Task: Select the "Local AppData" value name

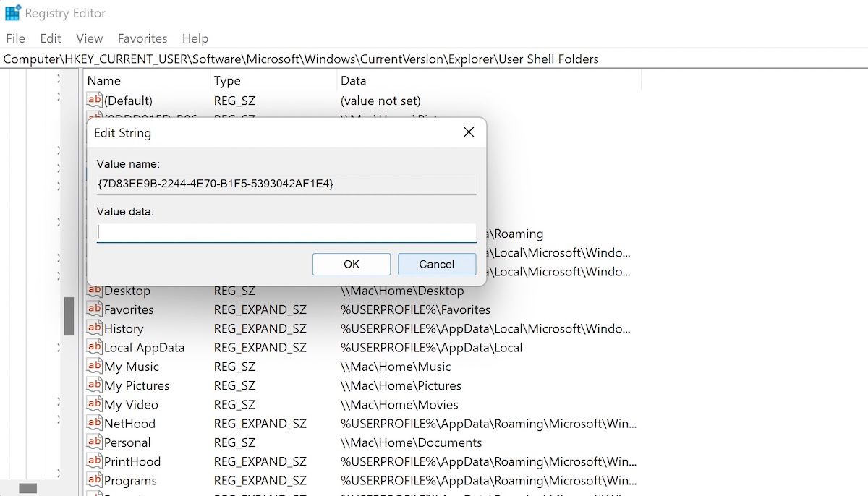Action: click(x=145, y=347)
